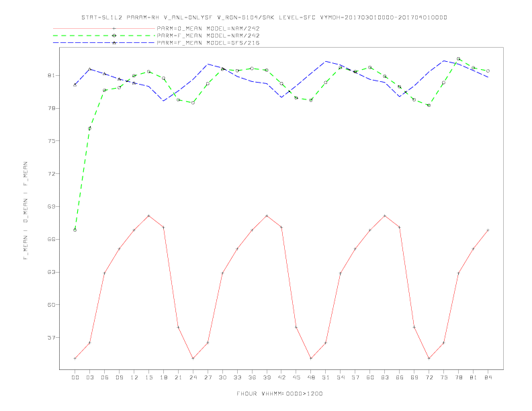Click the x-axis title FHOUR VHHMM=0000>1200
The width and height of the screenshot is (532, 411).
click(x=279, y=394)
